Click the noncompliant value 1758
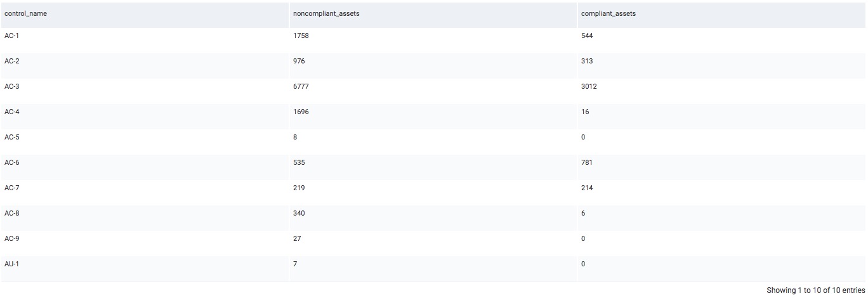Viewport: 868px width, 298px height. [x=300, y=36]
